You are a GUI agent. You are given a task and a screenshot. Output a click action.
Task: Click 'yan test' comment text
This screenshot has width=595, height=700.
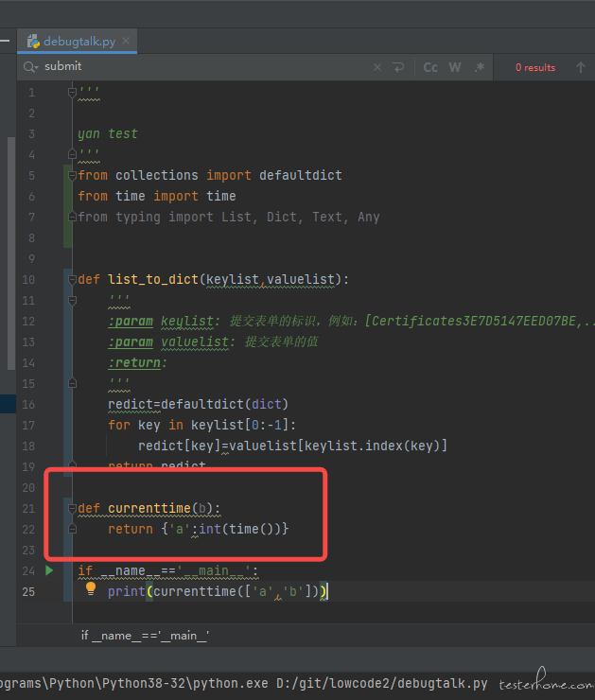coord(108,134)
